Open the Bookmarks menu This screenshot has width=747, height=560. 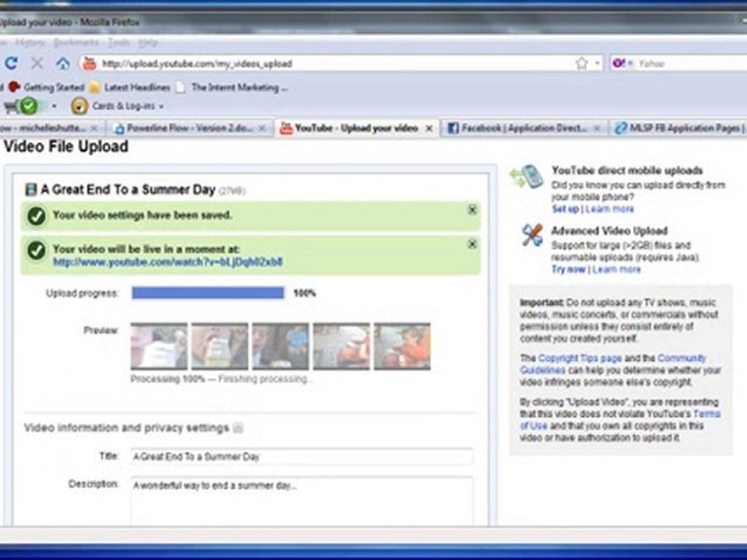75,43
